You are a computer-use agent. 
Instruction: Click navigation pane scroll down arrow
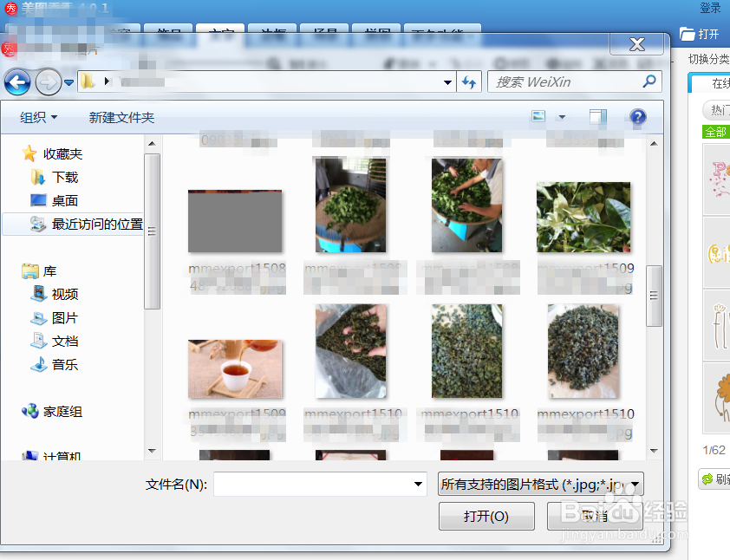pyautogui.click(x=152, y=451)
